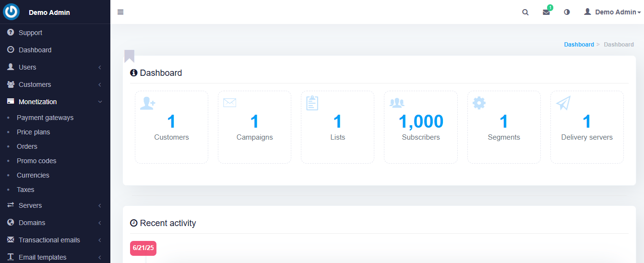Click the Dashboard breadcrumb link
Screen dimensions: 644x263
pos(579,44)
